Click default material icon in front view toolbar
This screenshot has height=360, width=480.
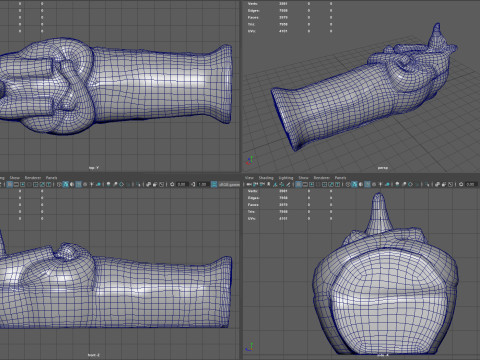(x=72, y=184)
